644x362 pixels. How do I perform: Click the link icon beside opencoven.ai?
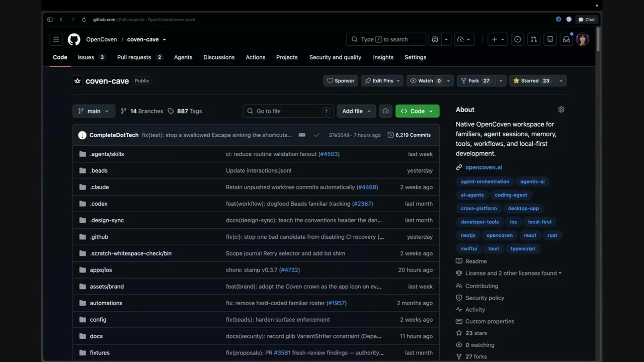(459, 167)
